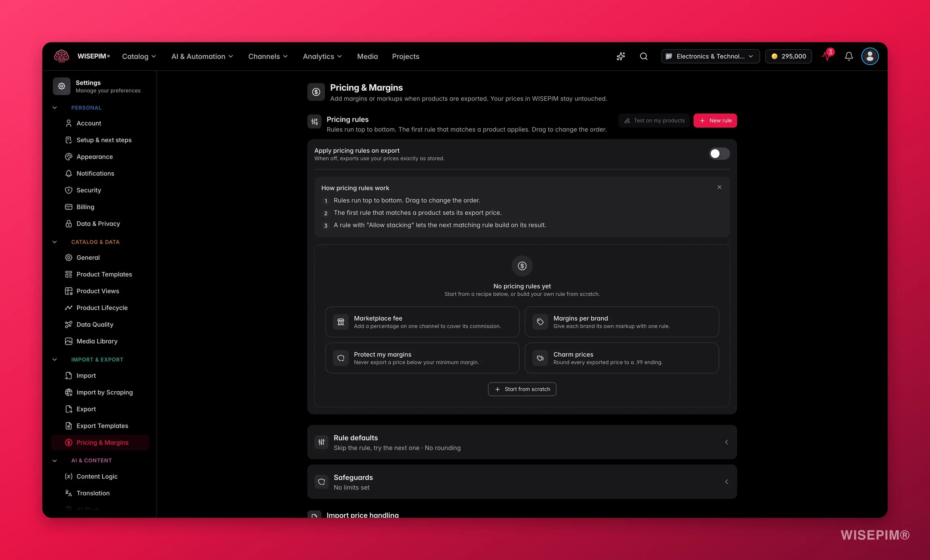
Task: Open the user profile avatar
Action: tap(870, 56)
